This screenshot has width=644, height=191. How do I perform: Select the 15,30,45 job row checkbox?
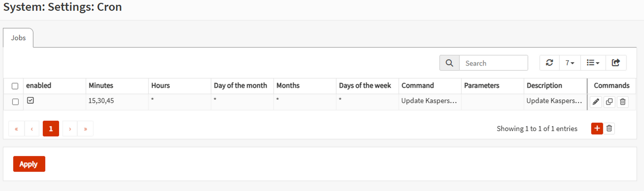(15, 102)
